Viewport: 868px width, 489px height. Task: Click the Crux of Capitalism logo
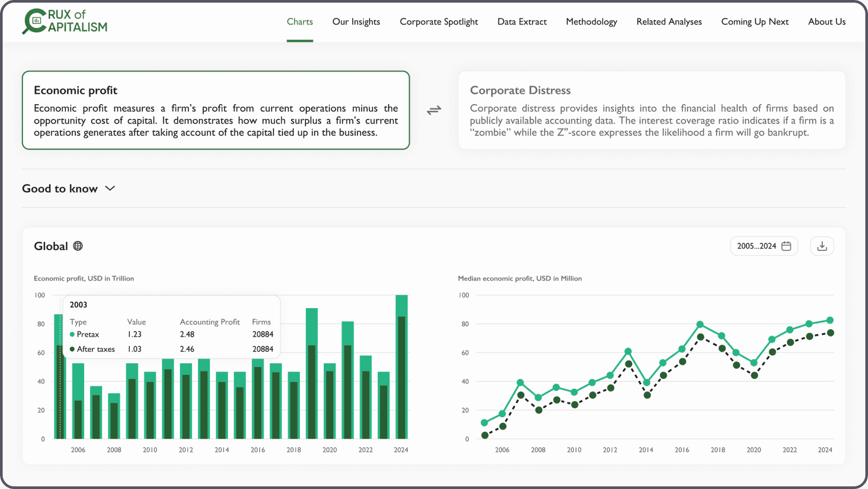pyautogui.click(x=65, y=21)
